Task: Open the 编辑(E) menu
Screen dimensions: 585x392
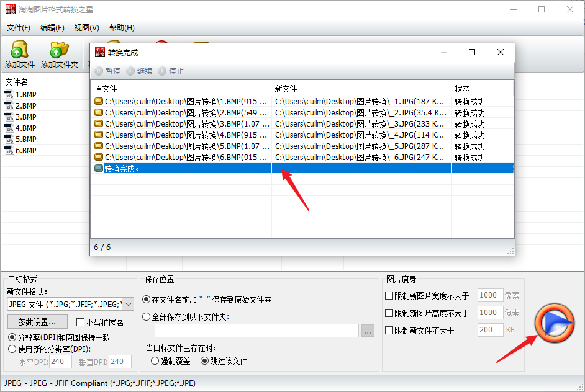Action: (x=52, y=28)
